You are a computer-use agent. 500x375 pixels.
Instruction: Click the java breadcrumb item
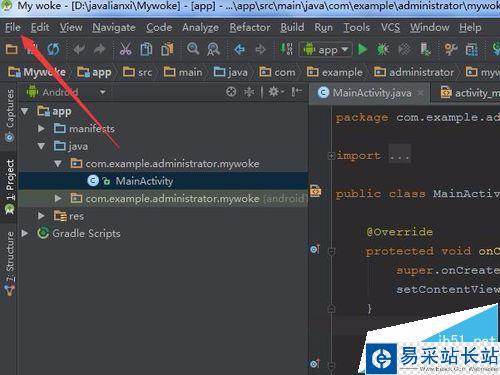(x=231, y=72)
